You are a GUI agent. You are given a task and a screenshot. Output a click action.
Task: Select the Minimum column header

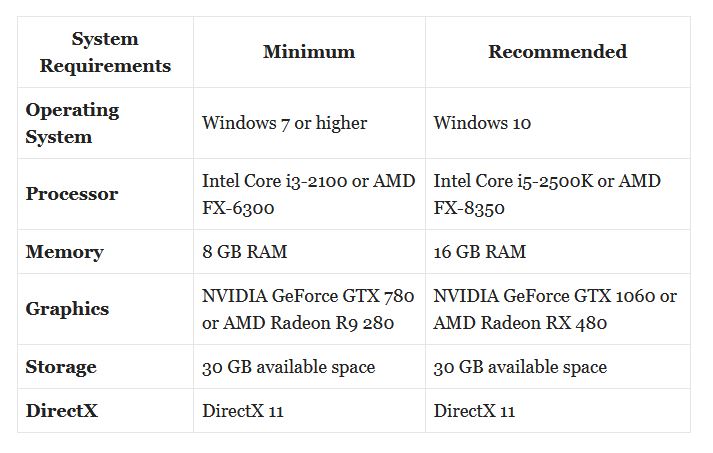(309, 52)
